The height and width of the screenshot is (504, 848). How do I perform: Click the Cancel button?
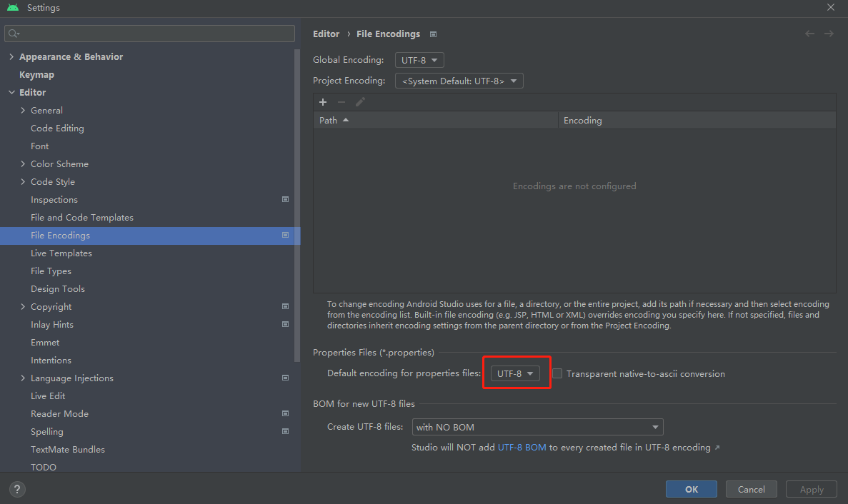pos(751,489)
